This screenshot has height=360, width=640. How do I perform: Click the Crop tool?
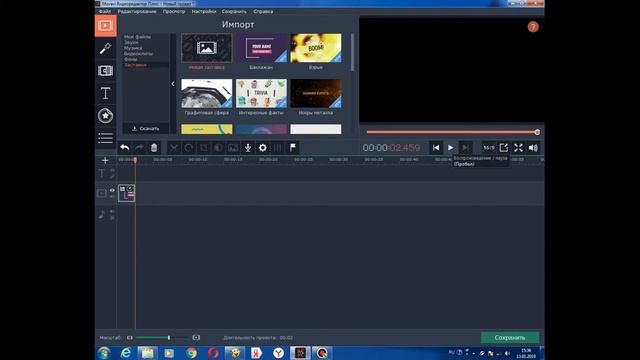pos(203,148)
